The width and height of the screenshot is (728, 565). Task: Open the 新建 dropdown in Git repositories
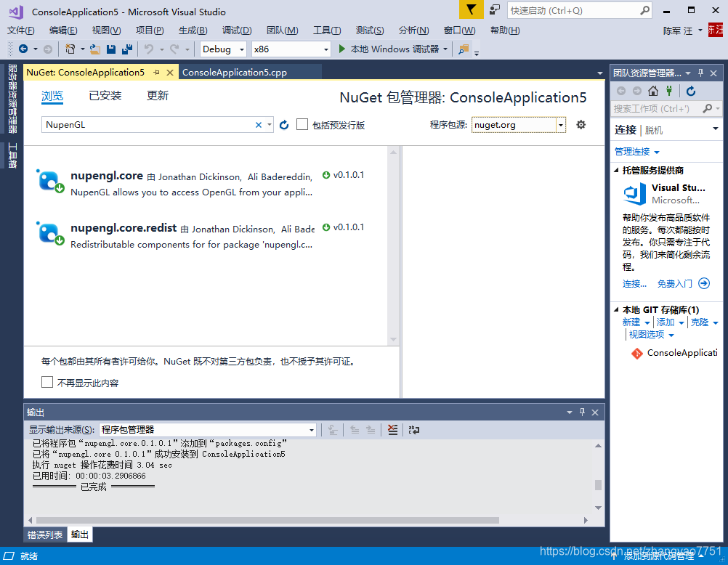pyautogui.click(x=636, y=322)
